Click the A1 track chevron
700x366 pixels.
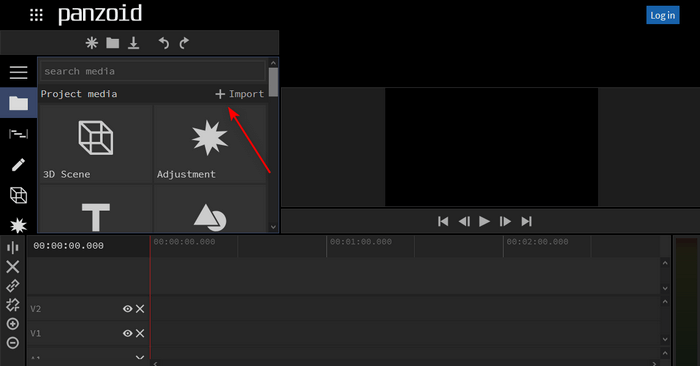point(140,357)
